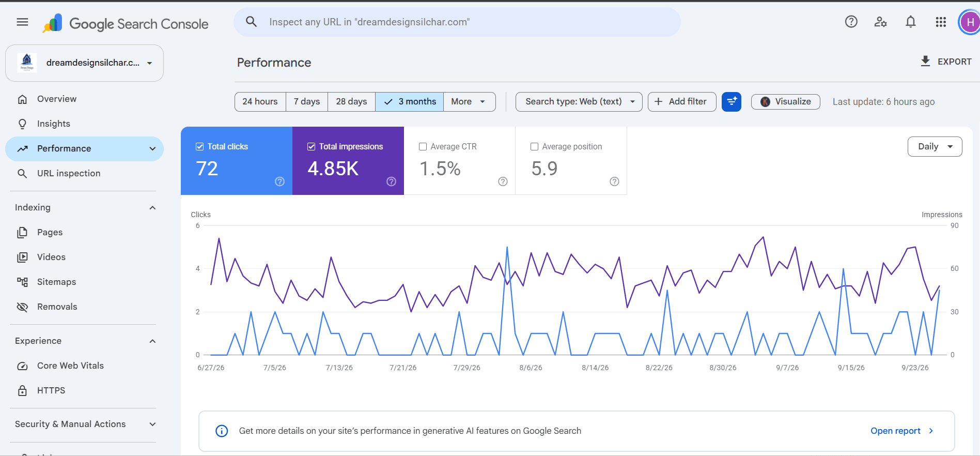Image resolution: width=980 pixels, height=456 pixels.
Task: Click the URL inspection magnifier icon
Action: [22, 174]
